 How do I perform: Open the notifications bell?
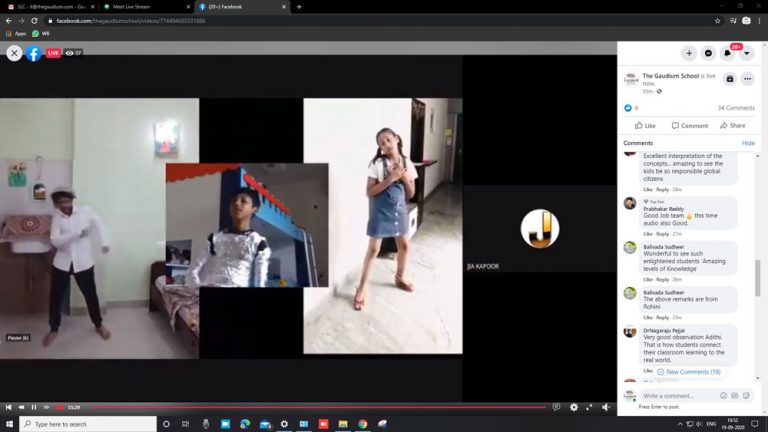(x=727, y=53)
